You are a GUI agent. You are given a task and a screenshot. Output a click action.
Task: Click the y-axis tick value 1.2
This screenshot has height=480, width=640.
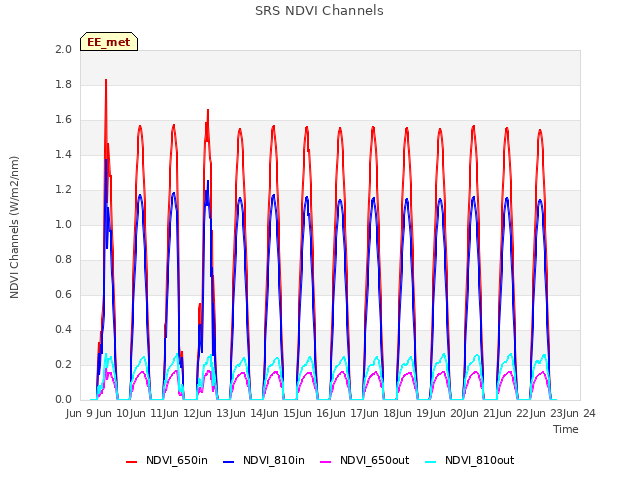click(63, 189)
